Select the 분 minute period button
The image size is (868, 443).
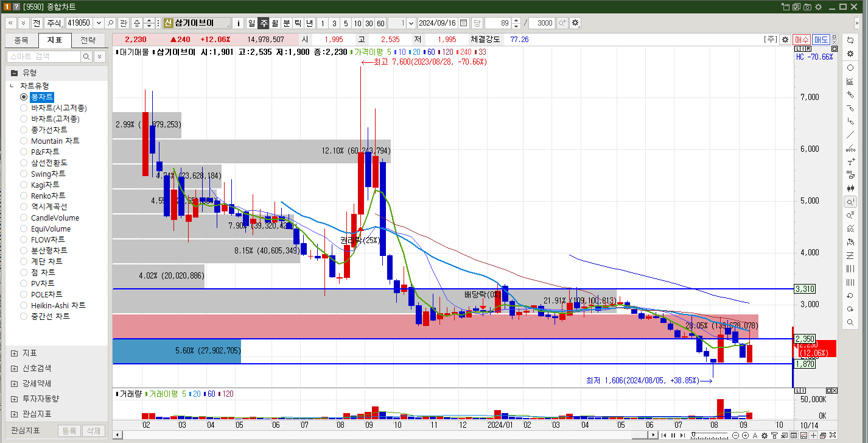[x=286, y=23]
